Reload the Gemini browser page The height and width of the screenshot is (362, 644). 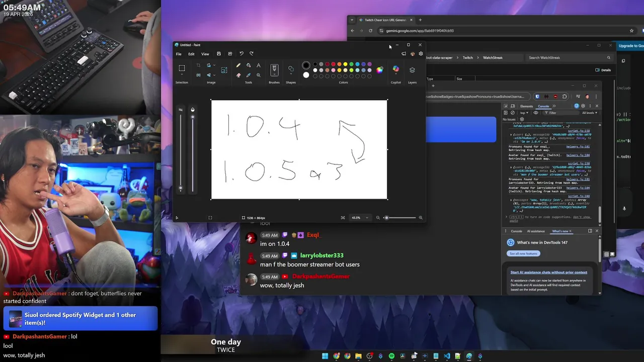tap(370, 31)
